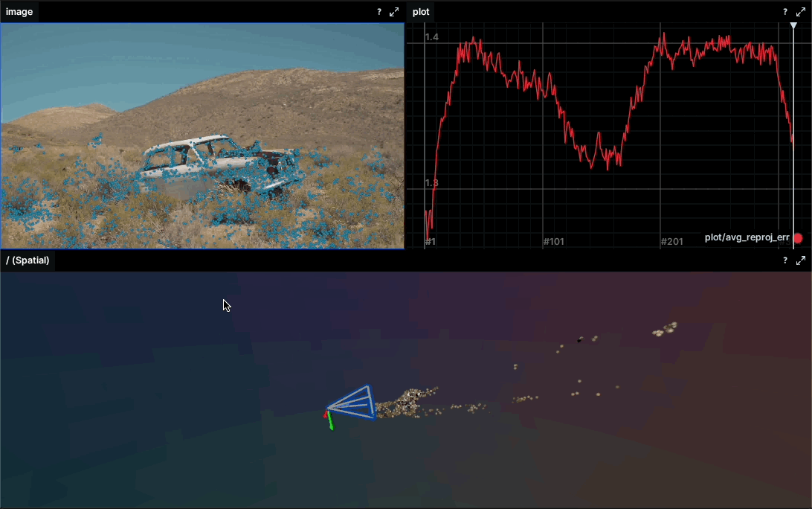Click the #101 frame tick label
812x509 pixels.
(x=554, y=242)
